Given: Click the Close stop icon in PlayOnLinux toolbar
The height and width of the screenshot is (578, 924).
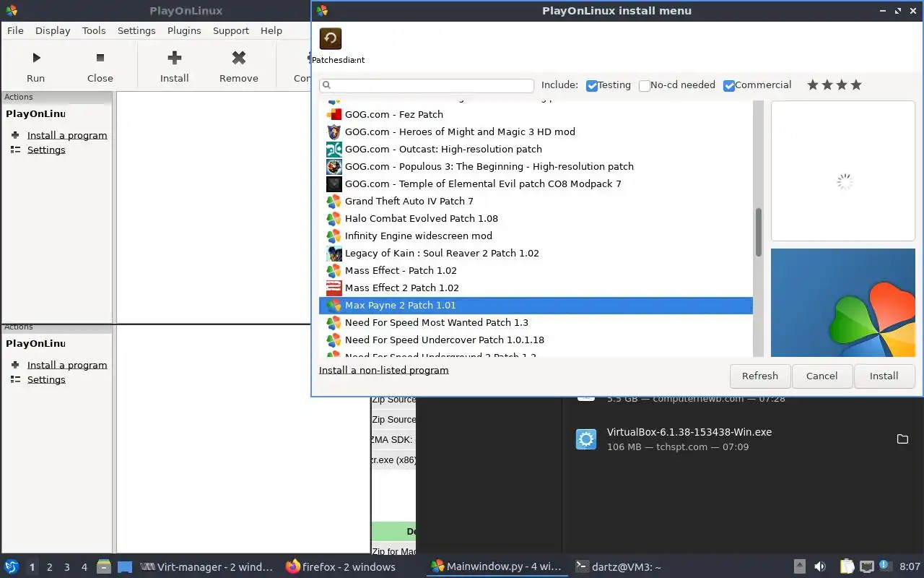Looking at the screenshot, I should point(100,58).
